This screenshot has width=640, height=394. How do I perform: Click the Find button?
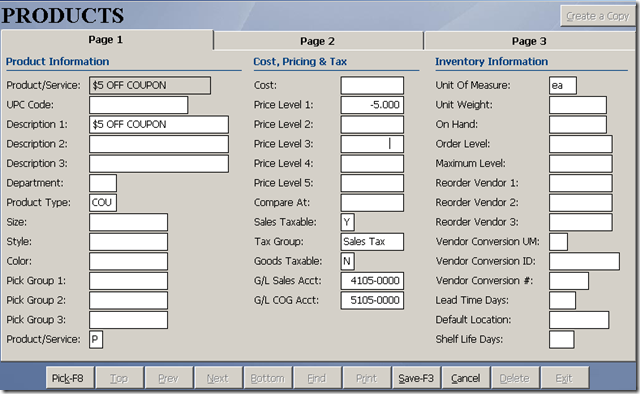(317, 378)
